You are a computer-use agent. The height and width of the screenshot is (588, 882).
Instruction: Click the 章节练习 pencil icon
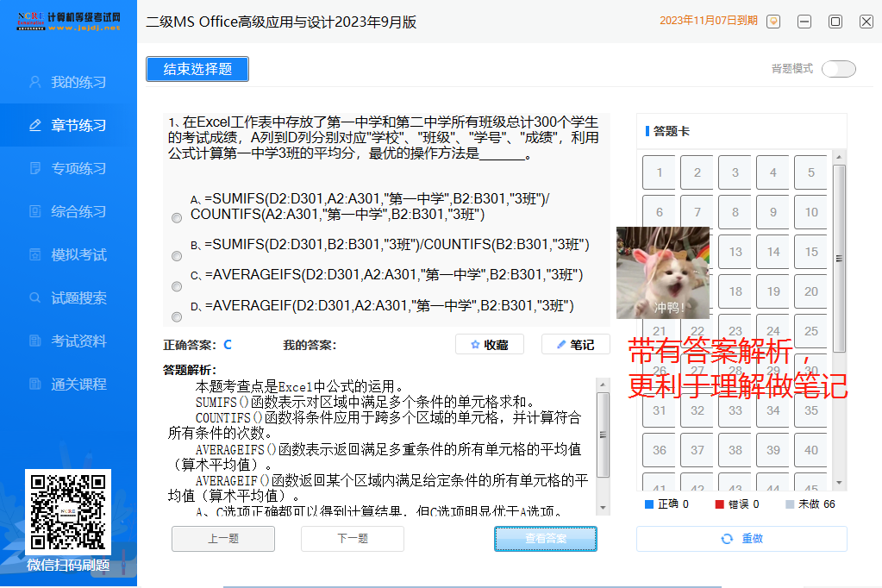(x=34, y=125)
